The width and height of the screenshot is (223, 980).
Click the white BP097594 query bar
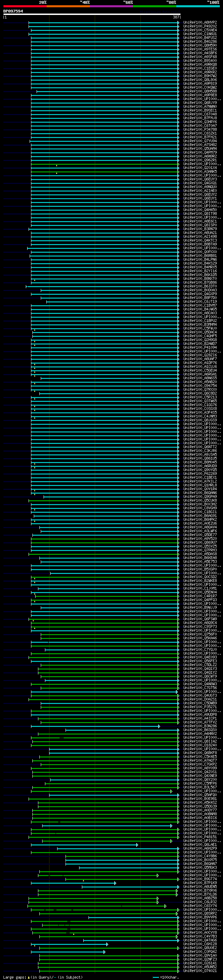[x=92, y=15]
